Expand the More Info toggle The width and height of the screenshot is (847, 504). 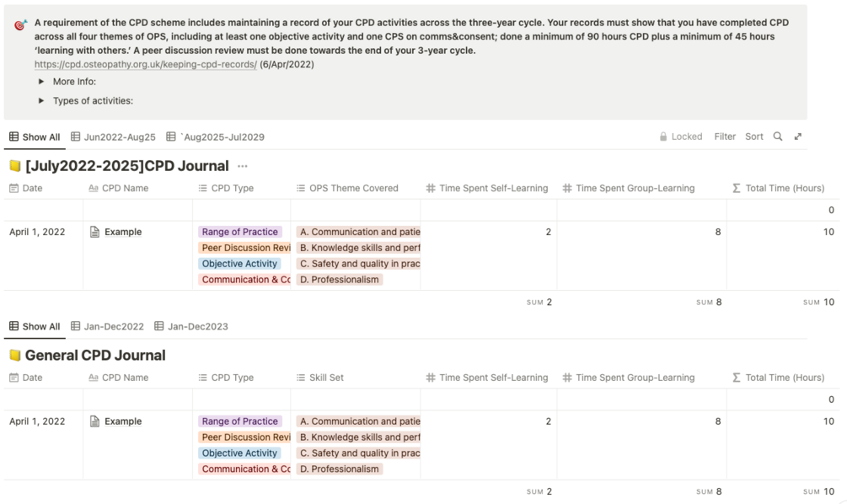coord(42,82)
